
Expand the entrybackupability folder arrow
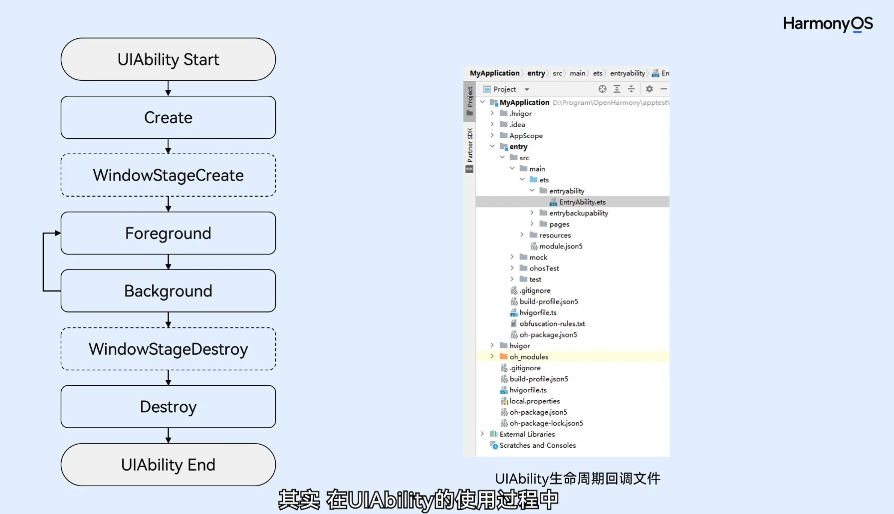[532, 213]
